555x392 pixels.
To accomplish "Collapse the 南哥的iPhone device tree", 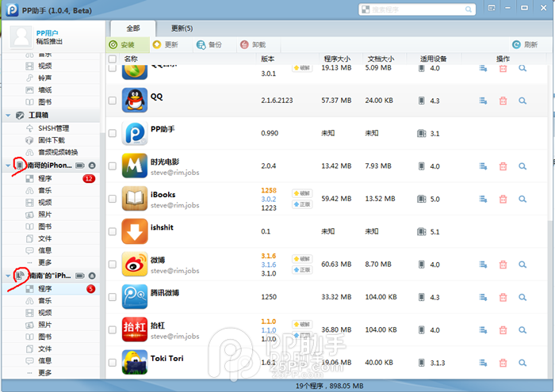I will 9,165.
